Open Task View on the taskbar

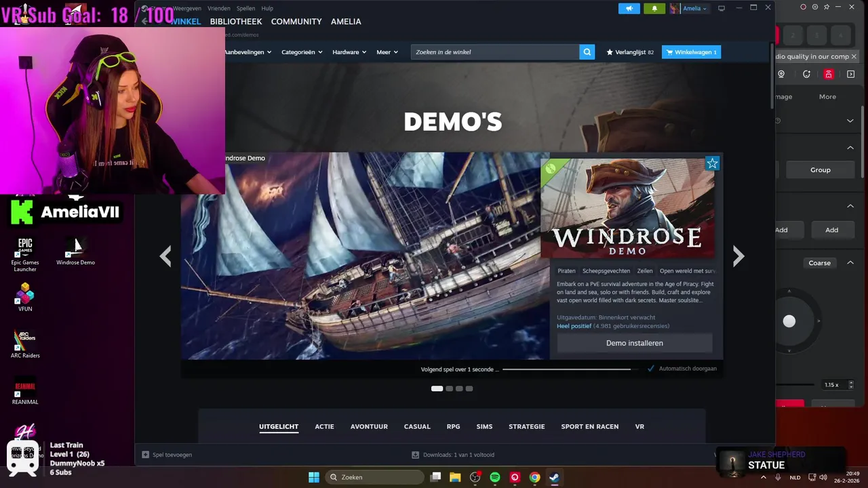436,477
